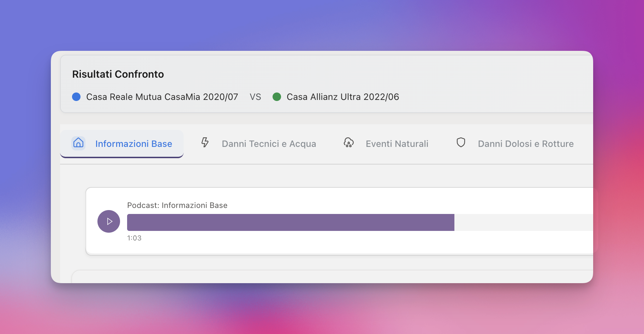
Task: Click the Risultati Confronto heading
Action: click(118, 74)
